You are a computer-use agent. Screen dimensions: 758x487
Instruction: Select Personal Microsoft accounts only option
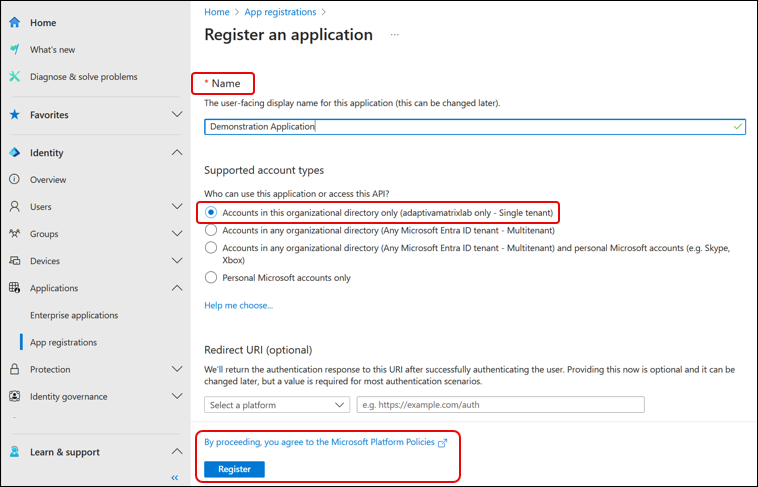coord(211,278)
